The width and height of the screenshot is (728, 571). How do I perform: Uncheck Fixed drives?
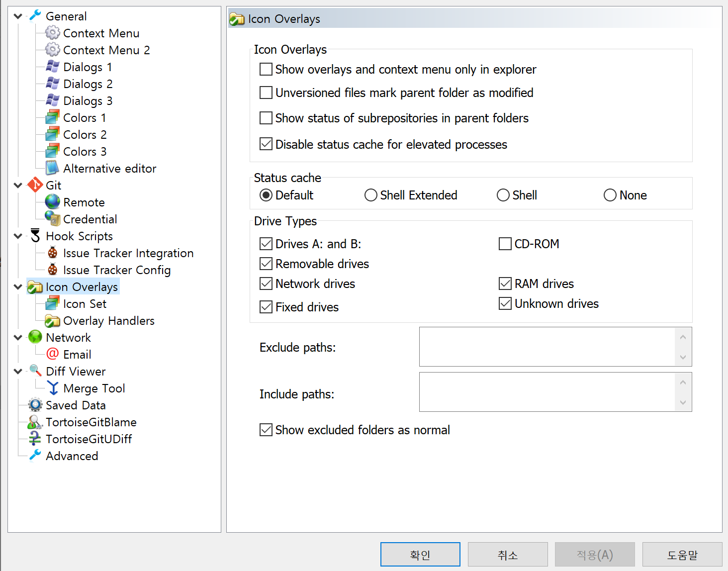(x=266, y=307)
